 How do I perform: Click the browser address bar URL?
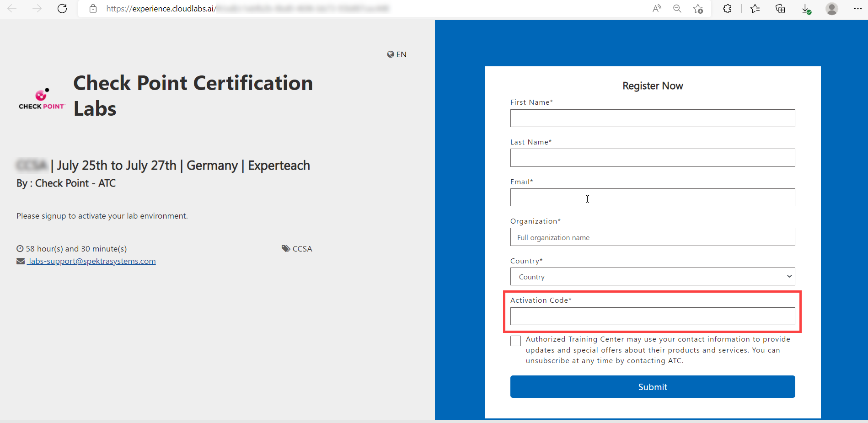click(247, 9)
